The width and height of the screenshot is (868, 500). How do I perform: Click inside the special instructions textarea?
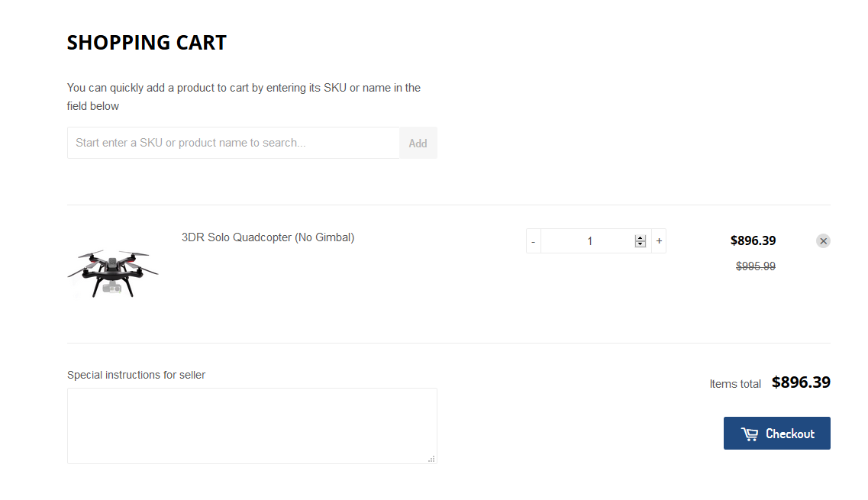pyautogui.click(x=252, y=426)
